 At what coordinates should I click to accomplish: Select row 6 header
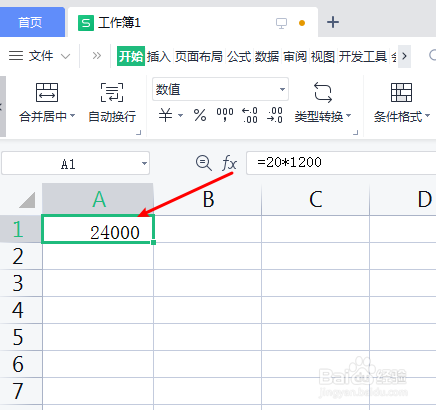pyautogui.click(x=21, y=364)
